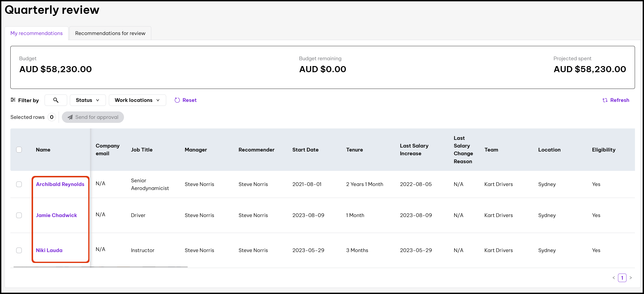Click the search magnifier icon
Screen dimensions: 644x294
pos(56,100)
